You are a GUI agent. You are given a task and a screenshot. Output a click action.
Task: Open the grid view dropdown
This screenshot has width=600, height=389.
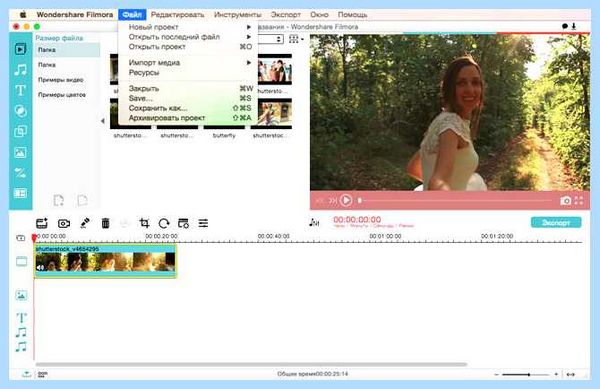point(296,39)
